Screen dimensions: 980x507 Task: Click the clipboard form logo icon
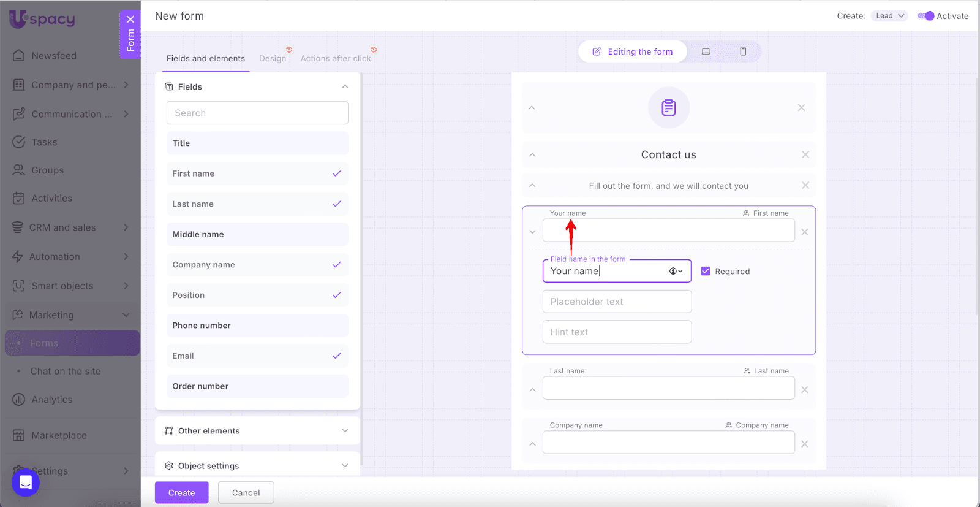coord(668,108)
